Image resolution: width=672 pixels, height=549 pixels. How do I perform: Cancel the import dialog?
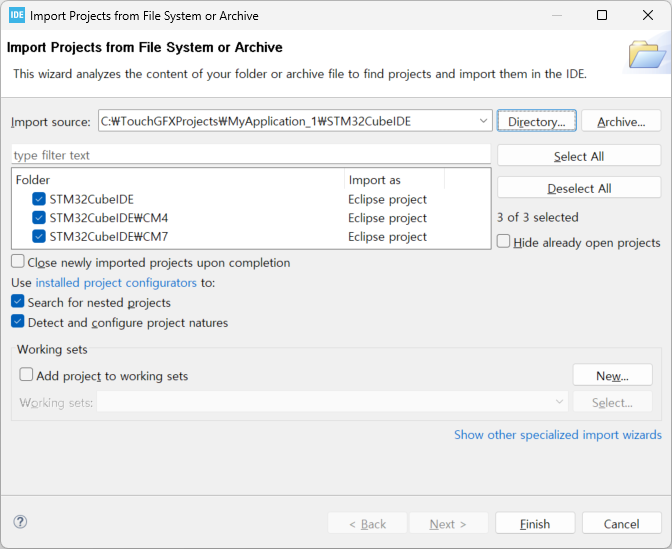[x=621, y=523]
